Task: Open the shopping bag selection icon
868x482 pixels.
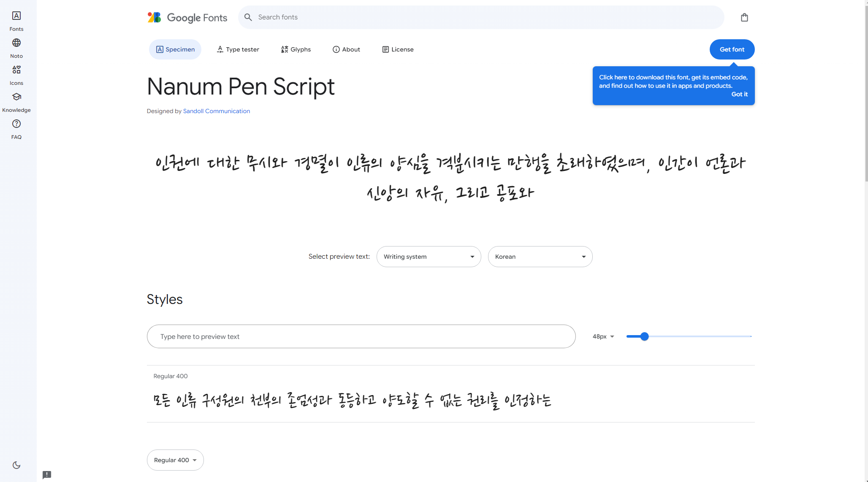Action: [744, 17]
